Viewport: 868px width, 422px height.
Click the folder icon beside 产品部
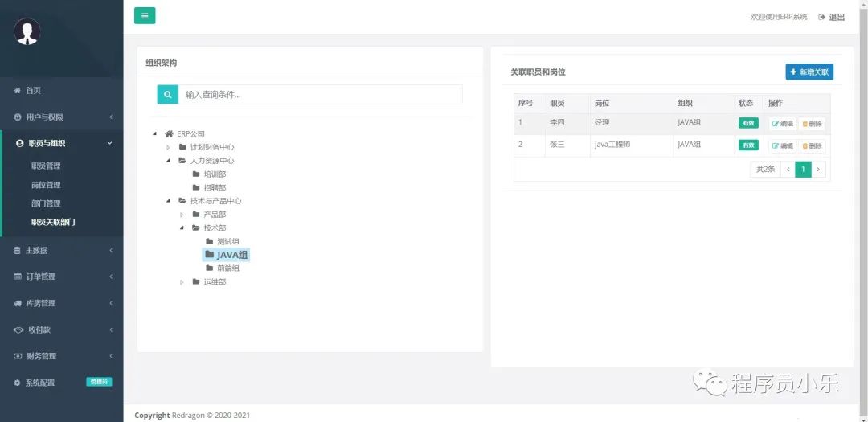[x=196, y=215]
